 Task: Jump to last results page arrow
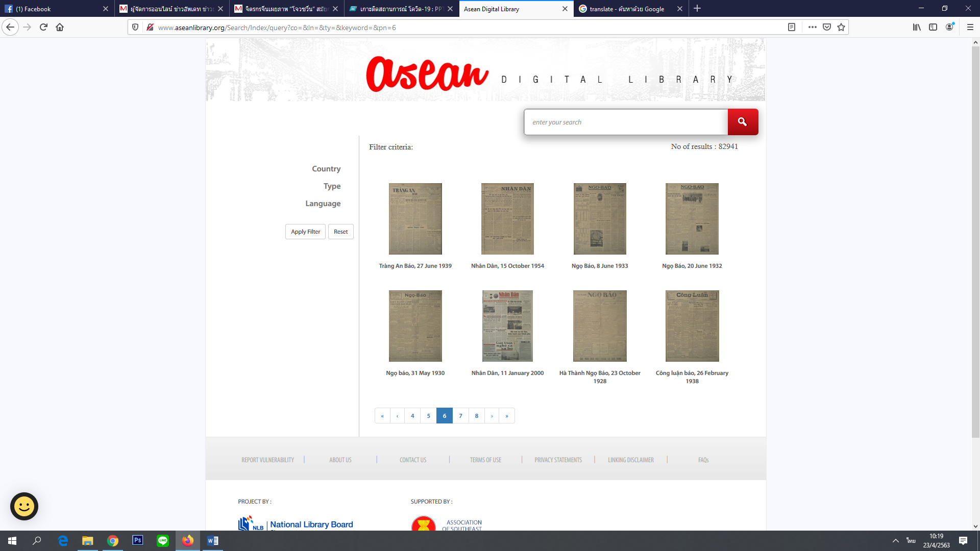pyautogui.click(x=507, y=416)
